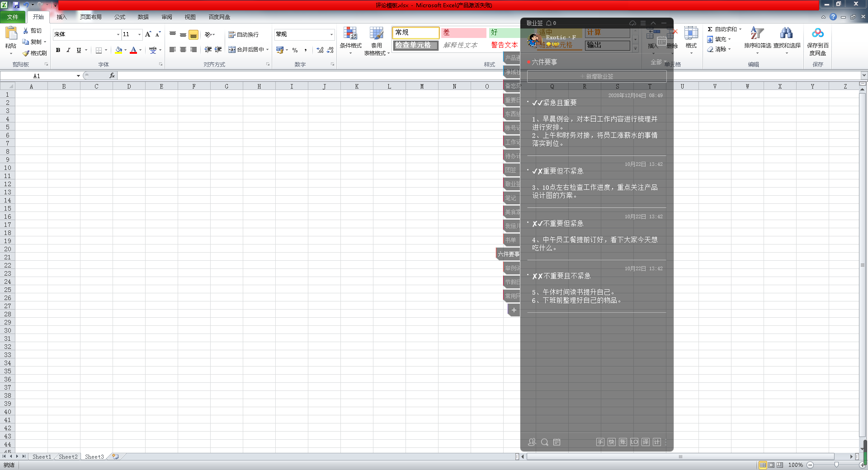The width and height of the screenshot is (868, 470).
Task: Select 待办 category tab in sticky-note sidebar
Action: coord(513,156)
